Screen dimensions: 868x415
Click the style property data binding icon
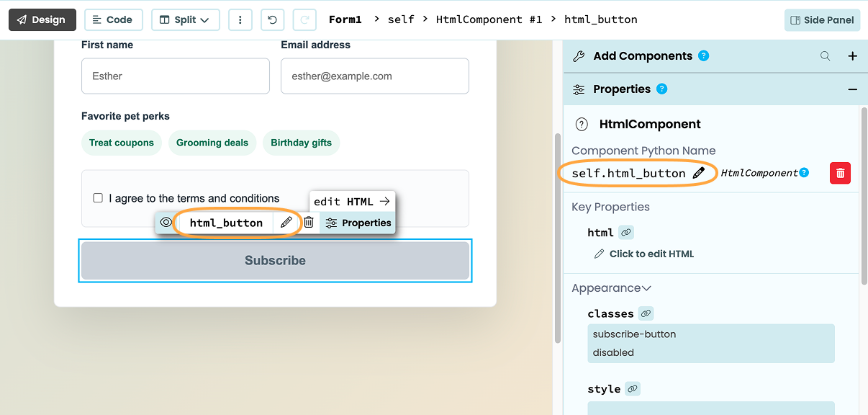(633, 389)
